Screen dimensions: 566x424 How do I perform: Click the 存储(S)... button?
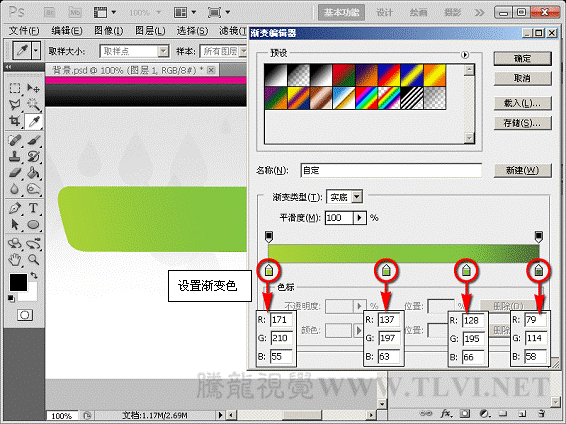pos(522,123)
